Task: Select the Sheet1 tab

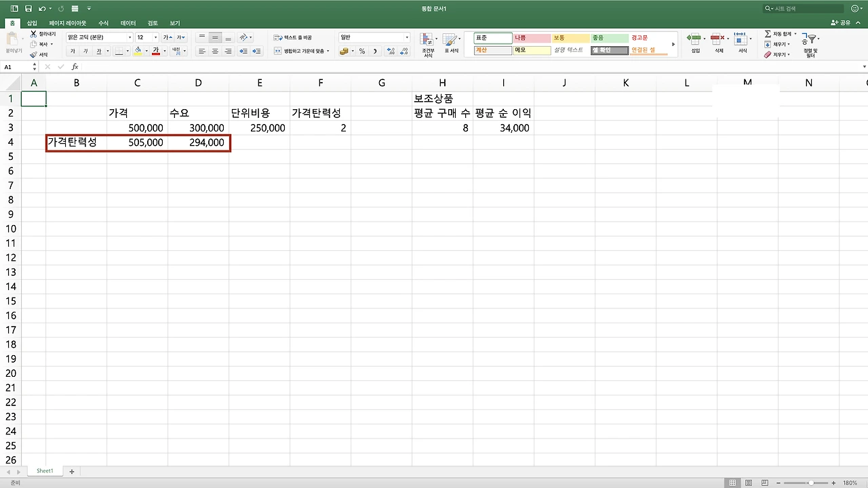Action: pyautogui.click(x=45, y=471)
